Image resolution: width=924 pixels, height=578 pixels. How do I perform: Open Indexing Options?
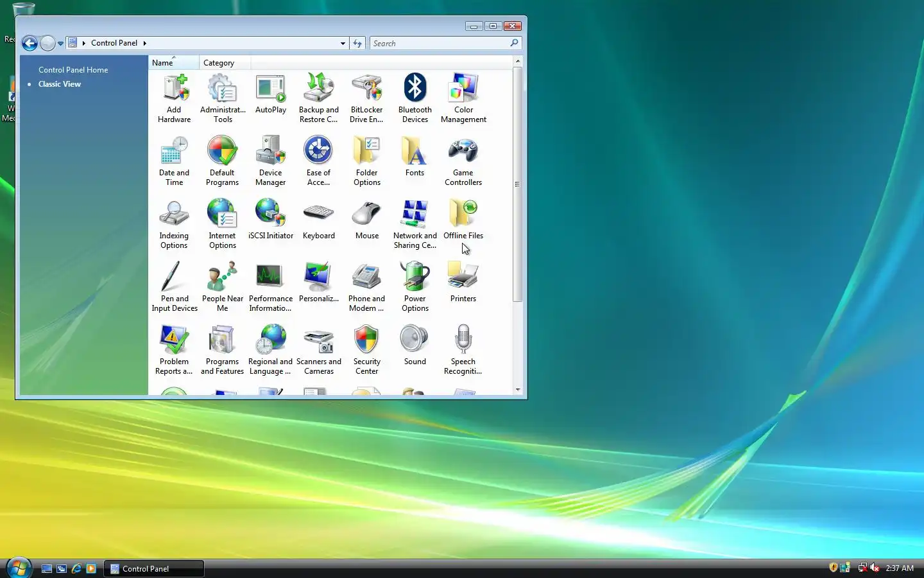tap(174, 223)
